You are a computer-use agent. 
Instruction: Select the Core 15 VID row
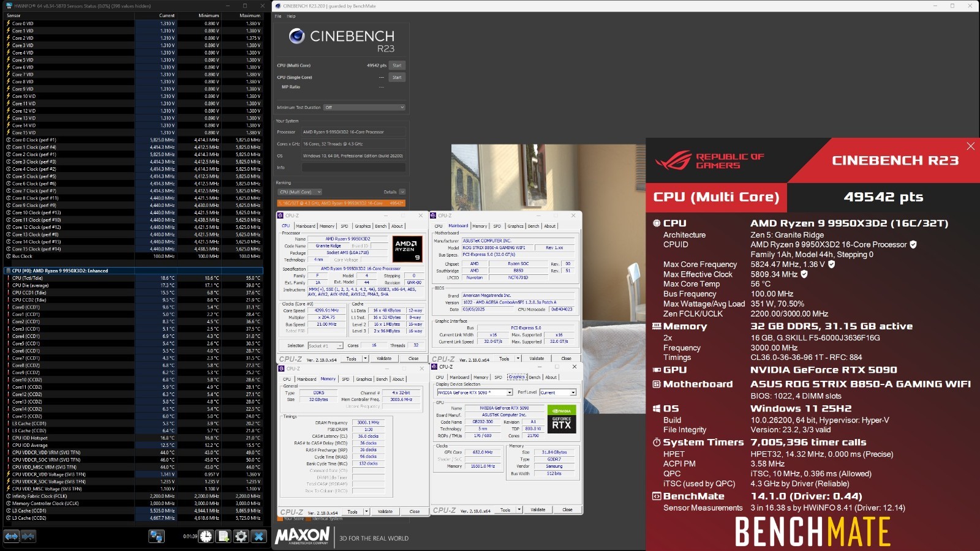pos(134,132)
